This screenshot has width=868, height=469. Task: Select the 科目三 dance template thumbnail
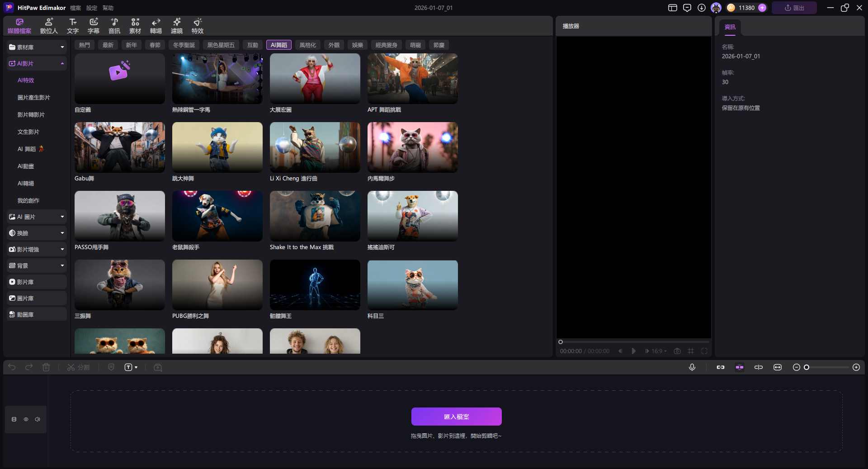tap(412, 285)
